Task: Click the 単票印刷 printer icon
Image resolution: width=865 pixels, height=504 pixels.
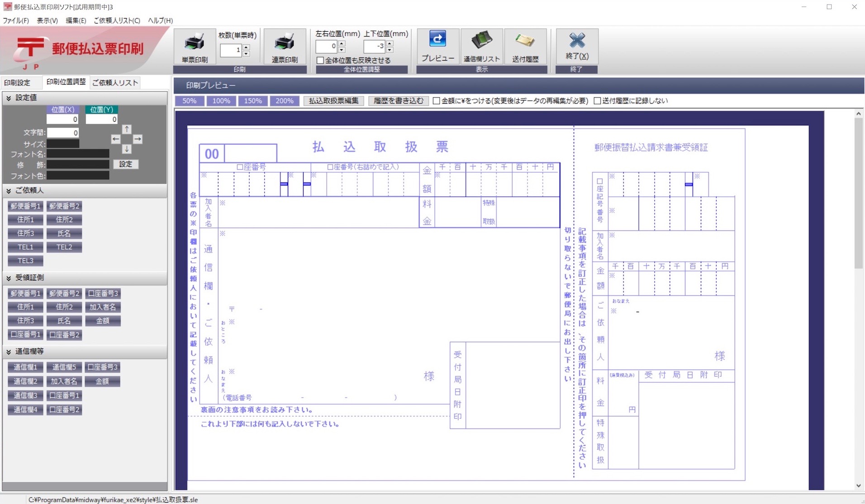Action: click(195, 43)
